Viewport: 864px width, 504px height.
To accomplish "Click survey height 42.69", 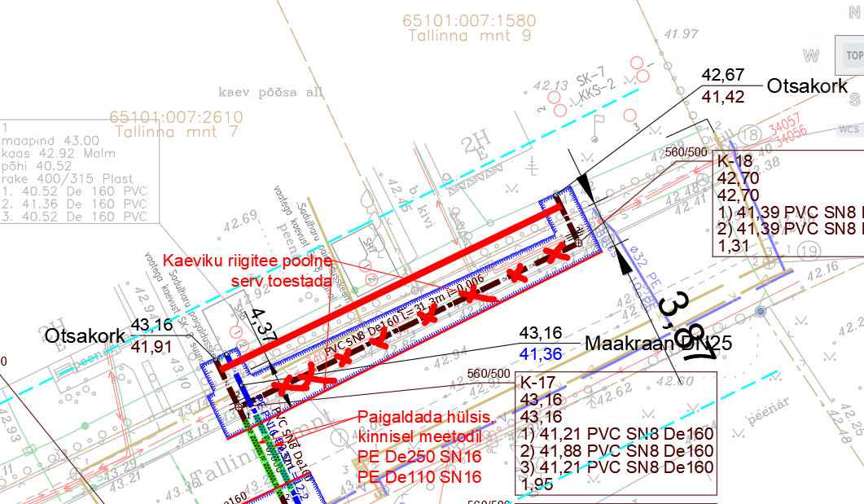I will [x=241, y=221].
